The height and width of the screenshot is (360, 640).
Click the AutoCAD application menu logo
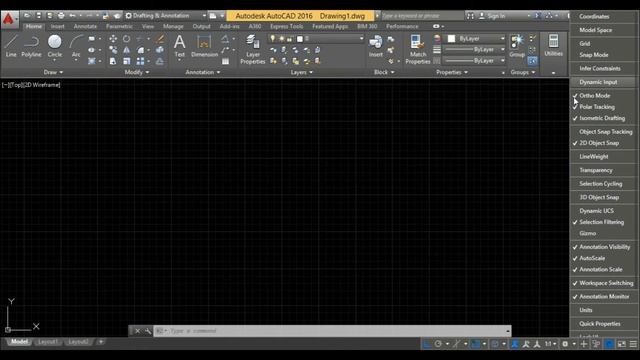tap(9, 20)
